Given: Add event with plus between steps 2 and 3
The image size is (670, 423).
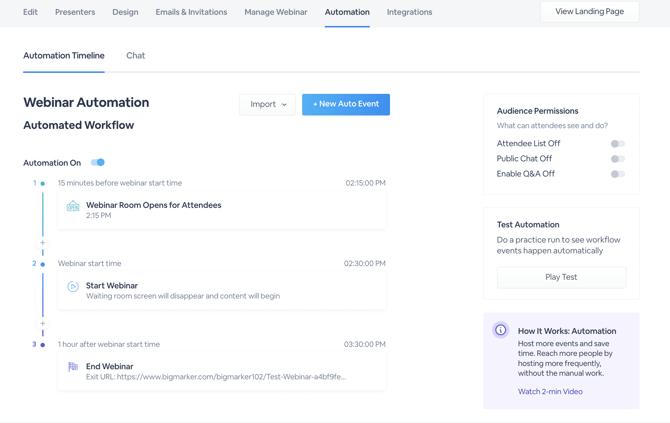Looking at the screenshot, I should click(43, 323).
